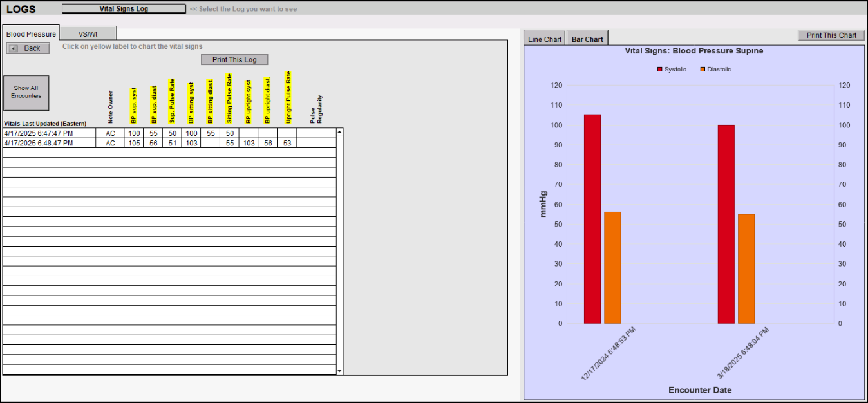This screenshot has width=868, height=403.
Task: Click scroll up arrow of log table
Action: click(339, 132)
